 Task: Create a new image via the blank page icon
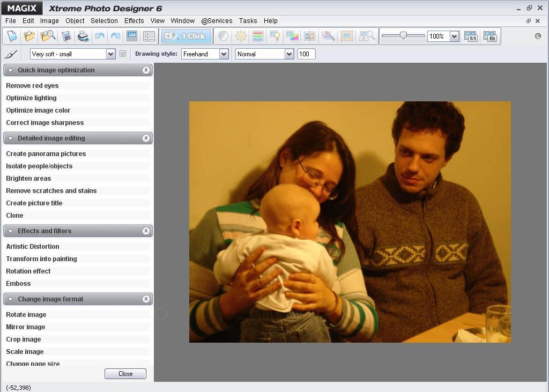point(12,36)
